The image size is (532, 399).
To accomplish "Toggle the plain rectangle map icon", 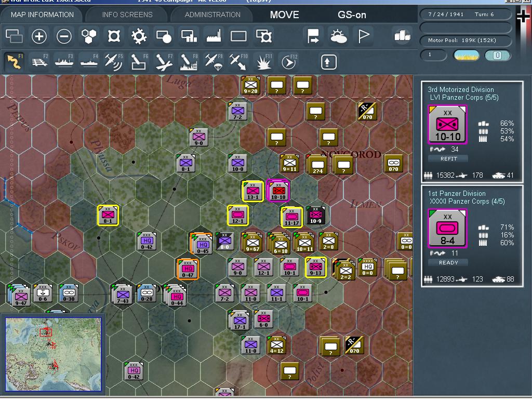I will 238,36.
